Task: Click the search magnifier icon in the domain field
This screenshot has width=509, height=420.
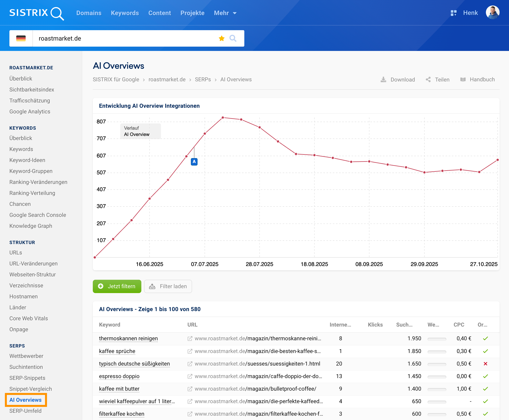Action: pyautogui.click(x=233, y=38)
